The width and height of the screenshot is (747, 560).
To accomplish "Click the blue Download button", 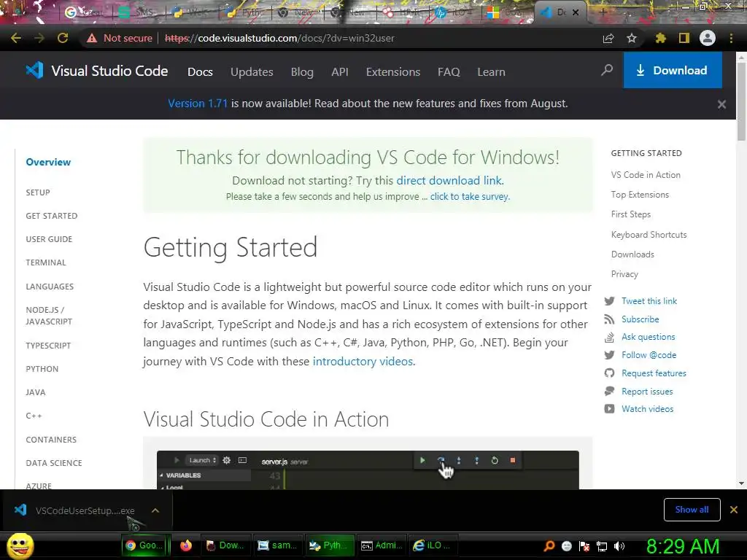I will point(673,70).
